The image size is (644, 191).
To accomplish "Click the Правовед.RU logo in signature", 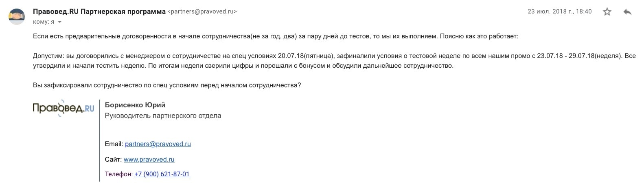I will pos(64,108).
